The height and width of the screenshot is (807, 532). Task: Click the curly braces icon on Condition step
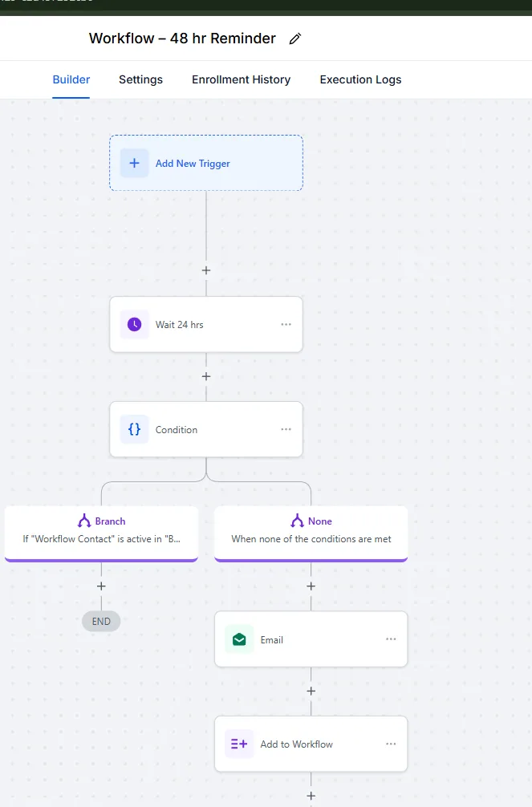(135, 429)
